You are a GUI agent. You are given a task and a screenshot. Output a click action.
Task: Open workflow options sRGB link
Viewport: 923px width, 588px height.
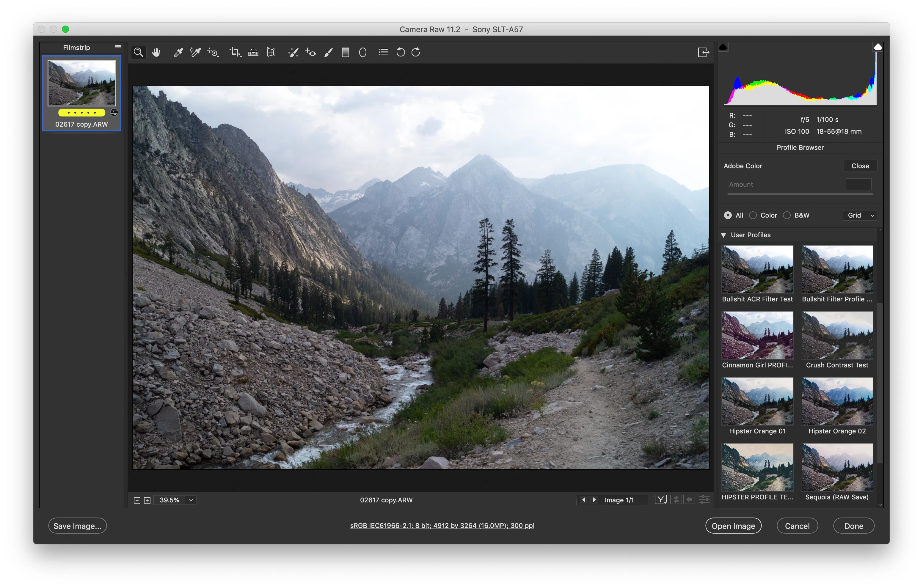coord(442,526)
